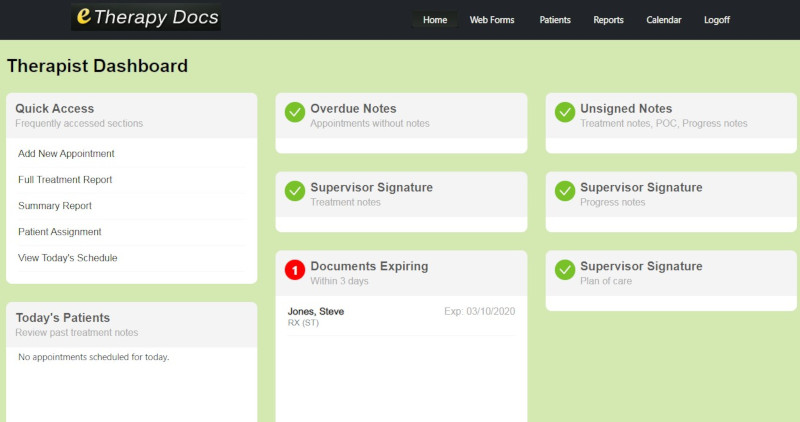Open the Reports menu
Screen dimensions: 800x422
608,20
